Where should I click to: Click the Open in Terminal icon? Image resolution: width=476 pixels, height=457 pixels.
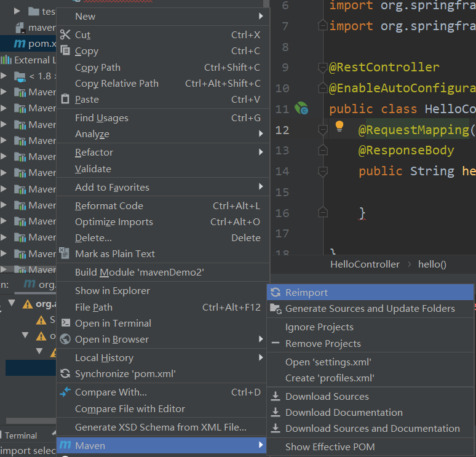tap(65, 323)
